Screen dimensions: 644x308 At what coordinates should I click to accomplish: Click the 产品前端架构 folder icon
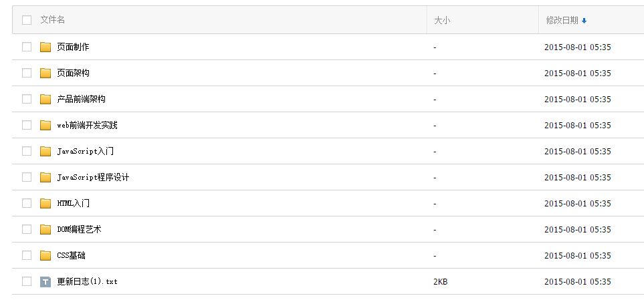point(45,100)
